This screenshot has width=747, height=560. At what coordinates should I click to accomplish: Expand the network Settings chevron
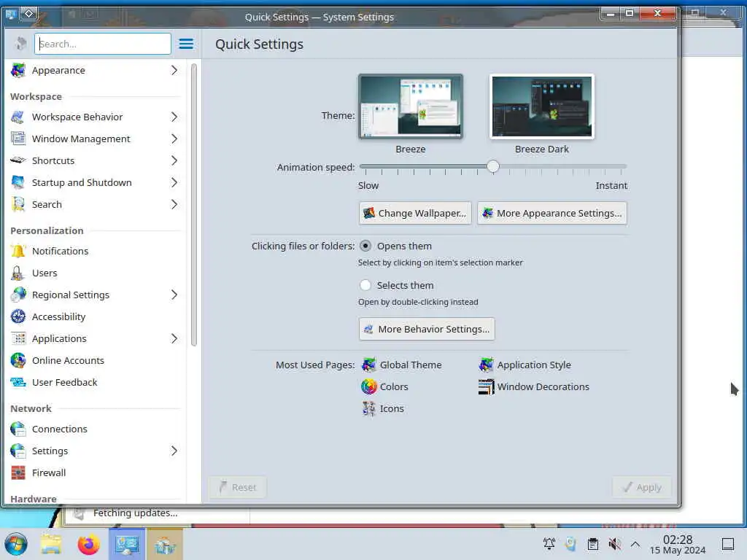point(174,451)
